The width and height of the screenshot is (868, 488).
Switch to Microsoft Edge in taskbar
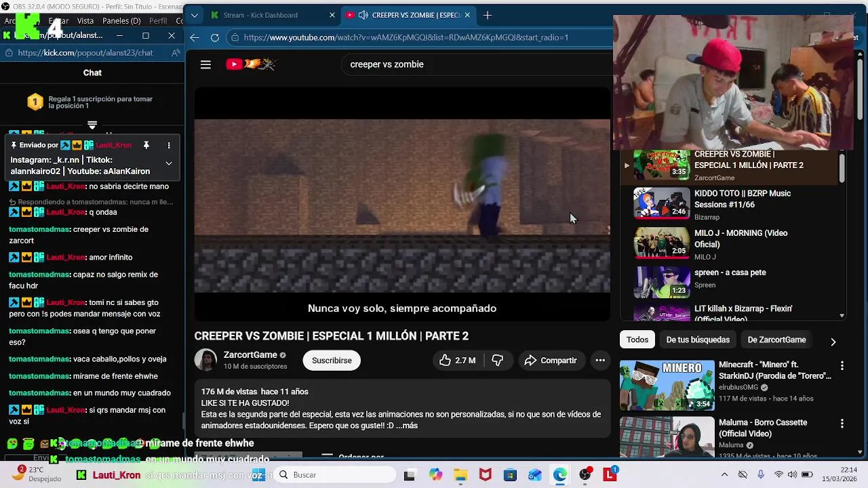[560, 475]
